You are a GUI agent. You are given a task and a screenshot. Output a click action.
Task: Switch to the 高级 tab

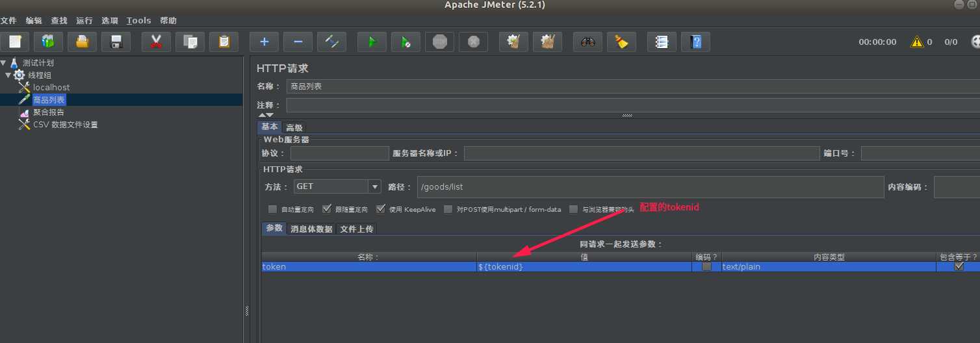[294, 127]
